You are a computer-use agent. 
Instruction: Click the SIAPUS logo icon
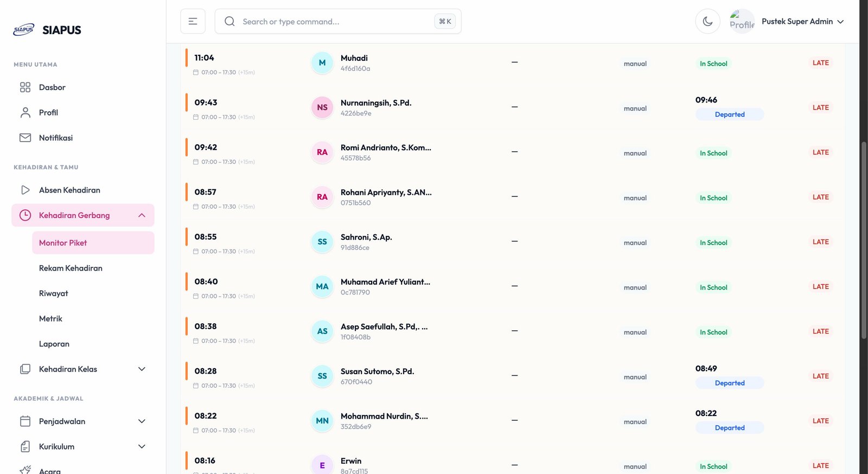[24, 29]
